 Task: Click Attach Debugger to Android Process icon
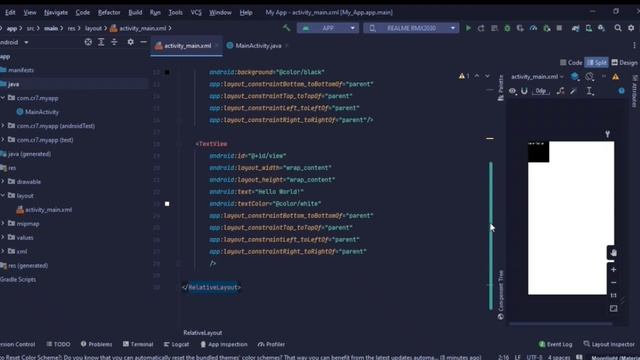coord(547,28)
